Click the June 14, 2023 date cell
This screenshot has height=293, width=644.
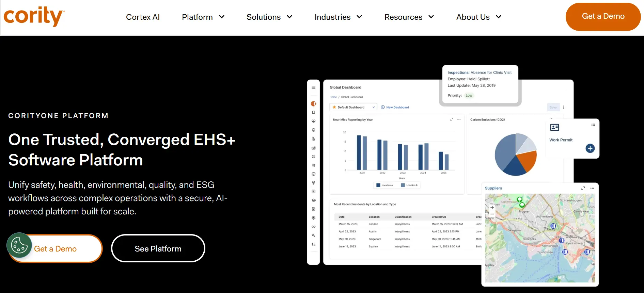pyautogui.click(x=347, y=246)
